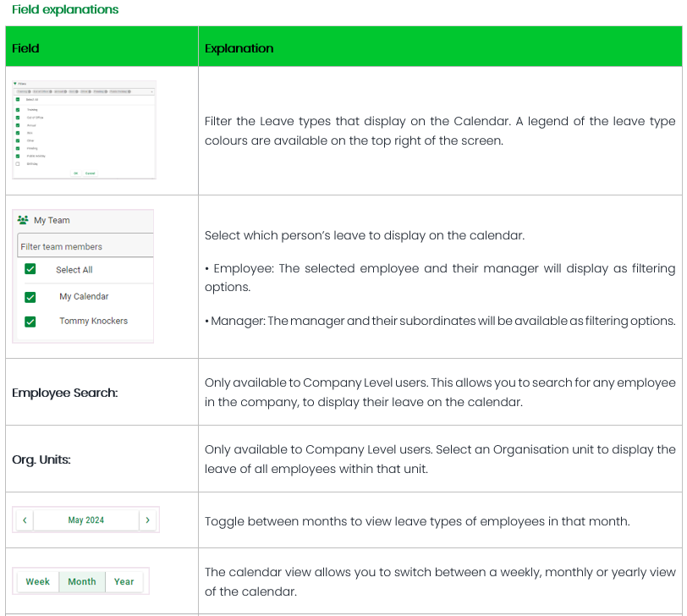Switch to Year calendar view
The image size is (687, 616).
coord(124,581)
